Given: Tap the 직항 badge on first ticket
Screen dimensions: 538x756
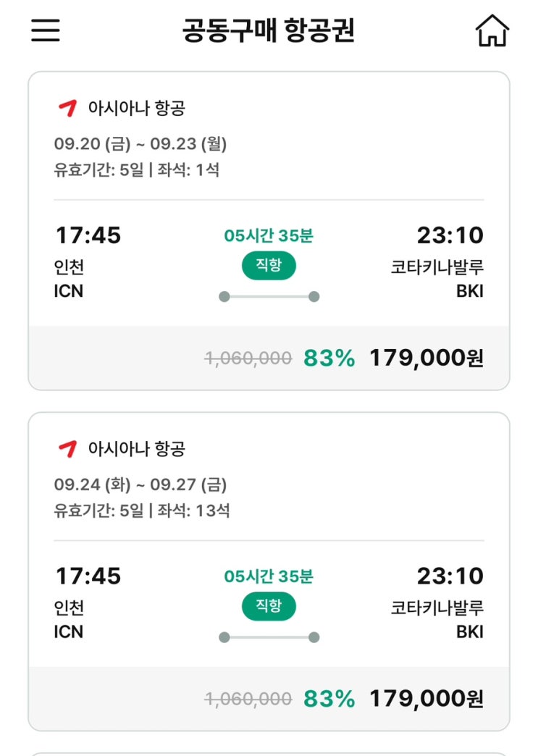Looking at the screenshot, I should pyautogui.click(x=269, y=266).
